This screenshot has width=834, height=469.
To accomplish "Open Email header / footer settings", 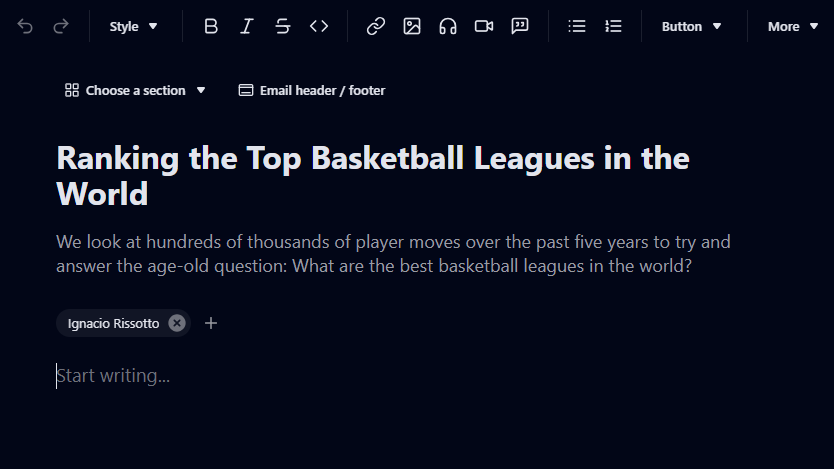I will pos(312,90).
